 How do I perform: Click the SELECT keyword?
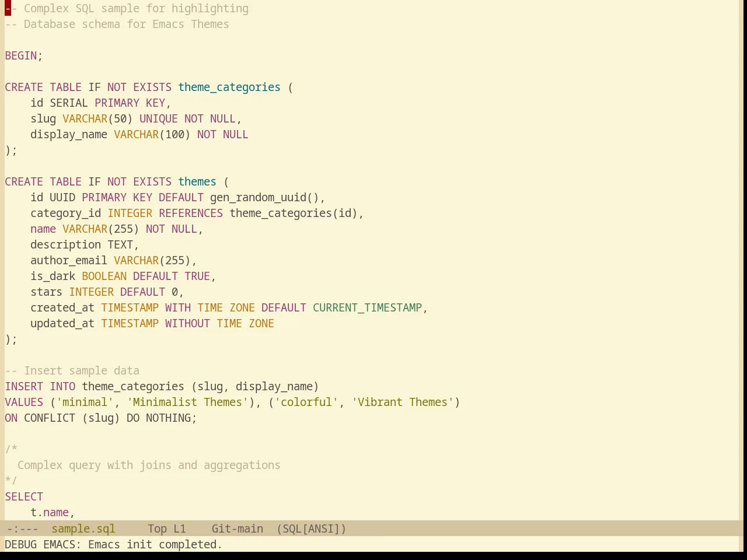tap(24, 496)
